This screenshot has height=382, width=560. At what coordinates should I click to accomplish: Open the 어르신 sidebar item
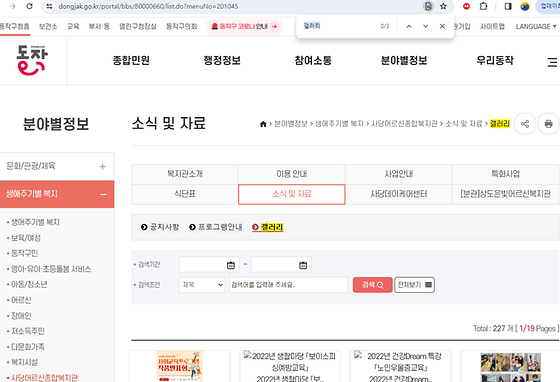click(x=21, y=300)
